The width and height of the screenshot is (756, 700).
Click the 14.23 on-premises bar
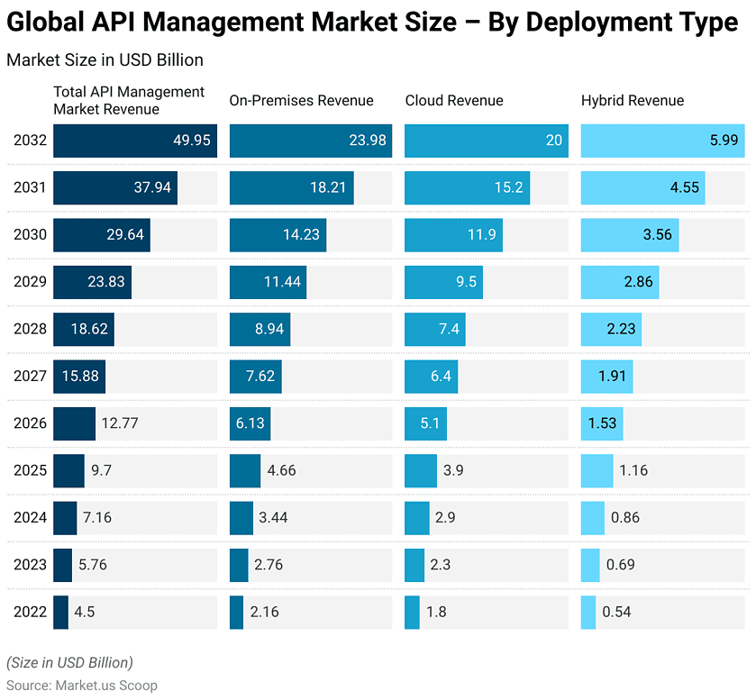[278, 235]
